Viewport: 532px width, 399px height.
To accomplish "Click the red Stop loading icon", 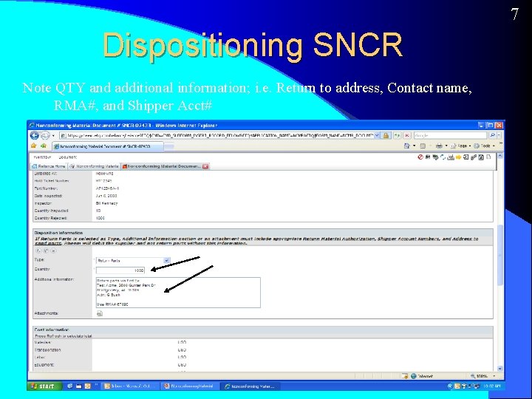I will (407, 135).
